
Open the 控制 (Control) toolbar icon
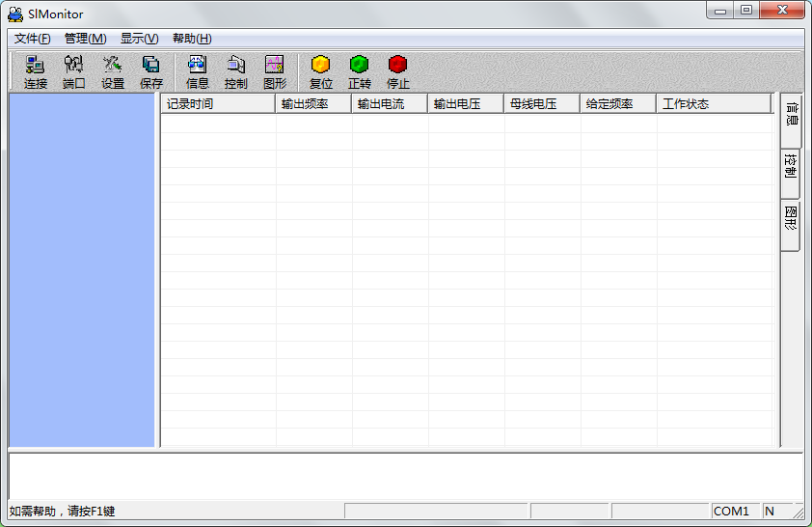[236, 72]
